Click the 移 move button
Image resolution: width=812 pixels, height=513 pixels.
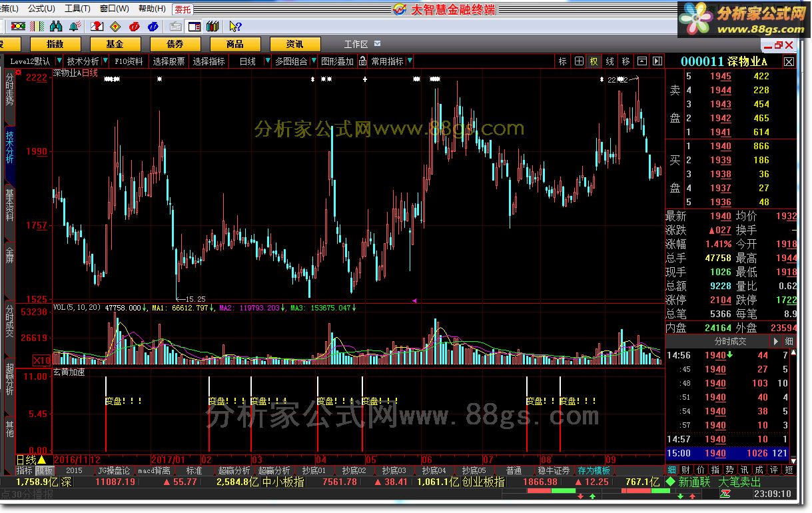click(x=626, y=61)
